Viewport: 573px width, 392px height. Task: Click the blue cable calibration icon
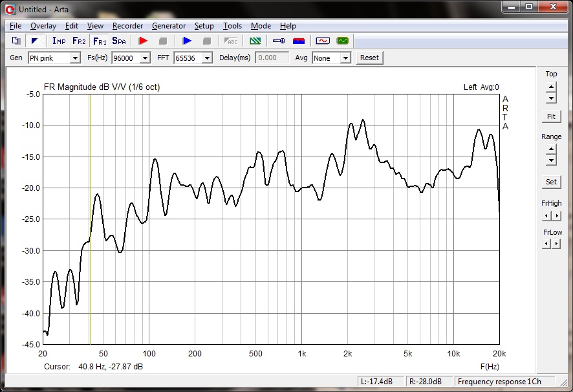279,41
